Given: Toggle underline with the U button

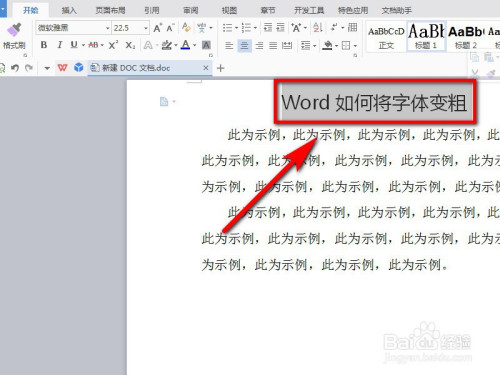Looking at the screenshot, I should point(74,45).
